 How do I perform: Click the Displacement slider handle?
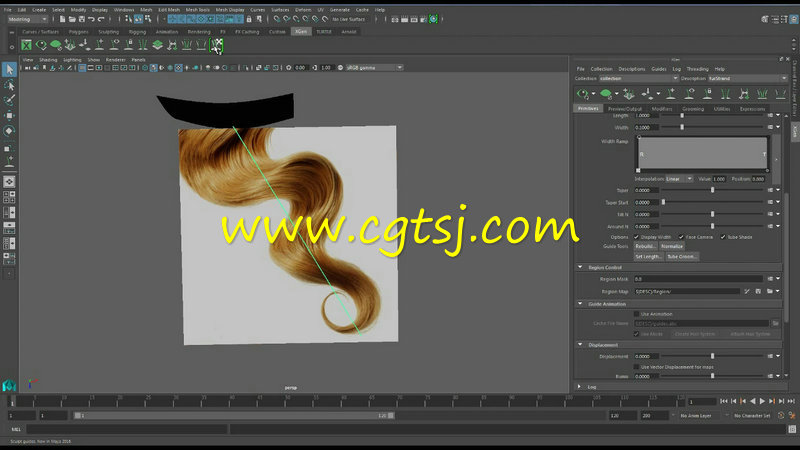point(713,356)
